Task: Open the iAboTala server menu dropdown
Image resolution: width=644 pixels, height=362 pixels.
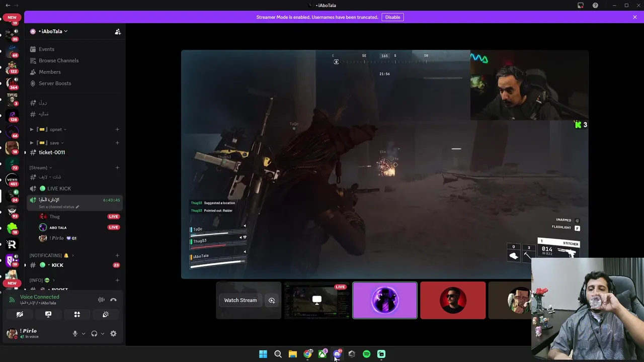Action: click(x=53, y=31)
